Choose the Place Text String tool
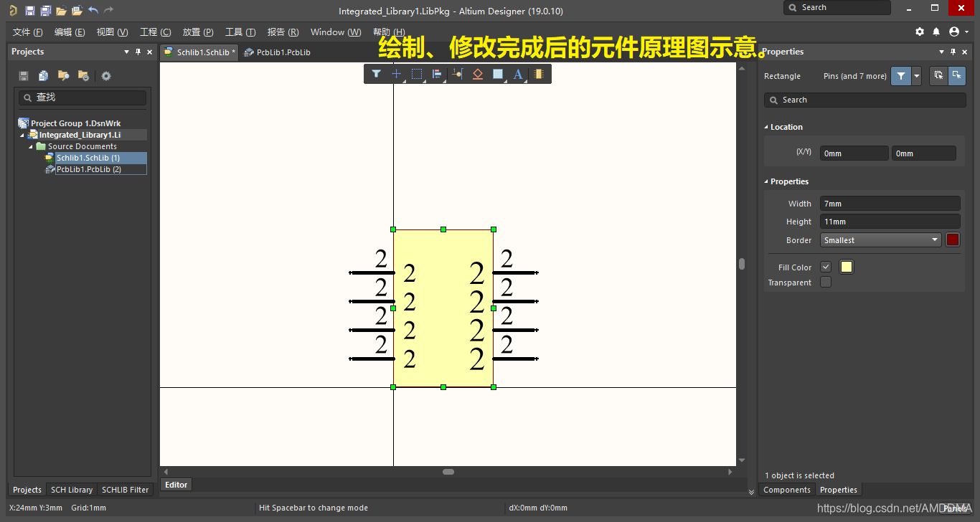 (x=518, y=74)
